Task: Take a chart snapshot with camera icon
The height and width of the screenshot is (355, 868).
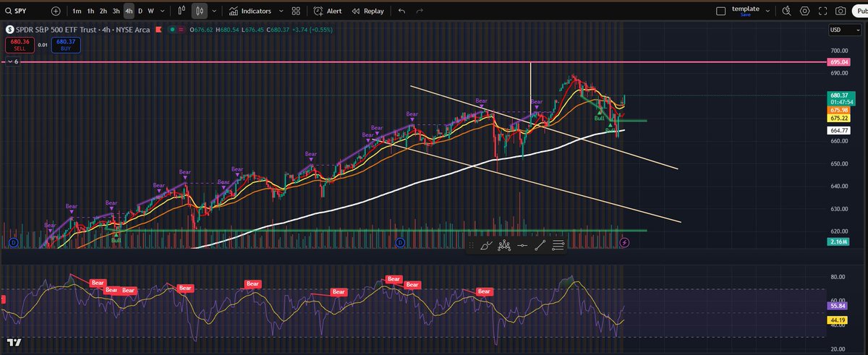Action: pos(841,11)
